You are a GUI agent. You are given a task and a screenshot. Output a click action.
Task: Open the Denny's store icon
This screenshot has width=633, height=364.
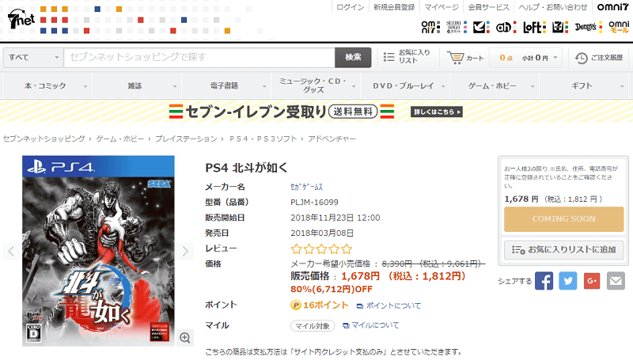coord(588,27)
